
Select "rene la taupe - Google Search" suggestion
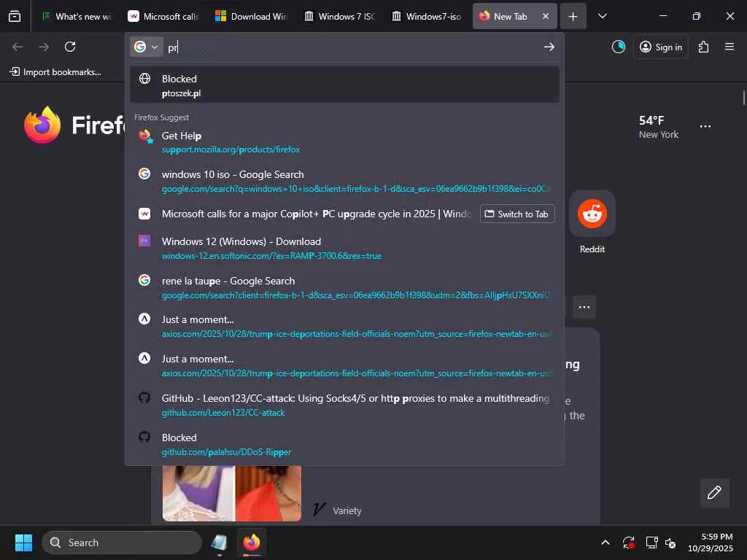coord(344,287)
